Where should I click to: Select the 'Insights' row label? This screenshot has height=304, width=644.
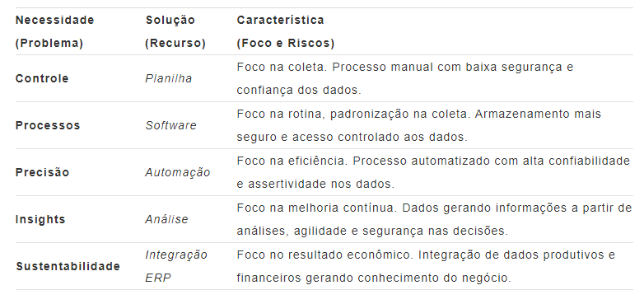tap(40, 219)
